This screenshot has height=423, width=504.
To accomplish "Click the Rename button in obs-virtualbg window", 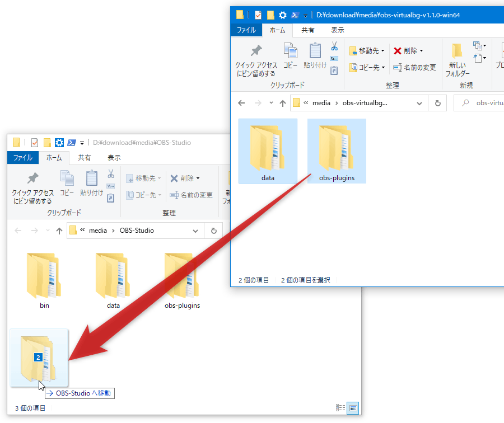I will pos(414,68).
